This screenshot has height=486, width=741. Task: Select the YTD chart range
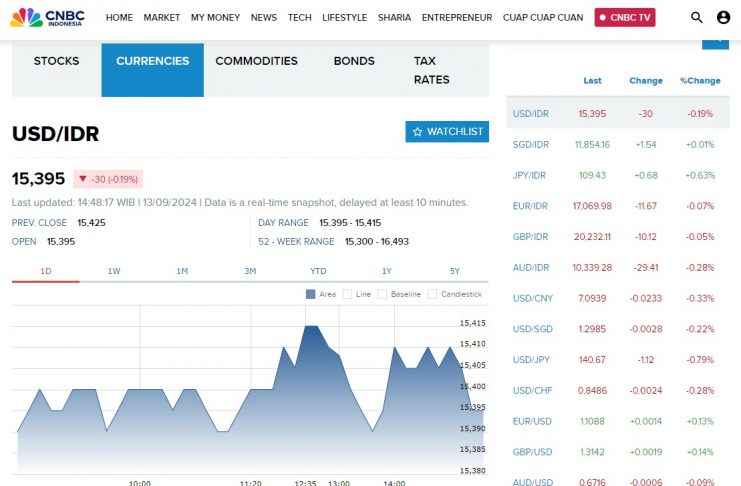point(318,271)
